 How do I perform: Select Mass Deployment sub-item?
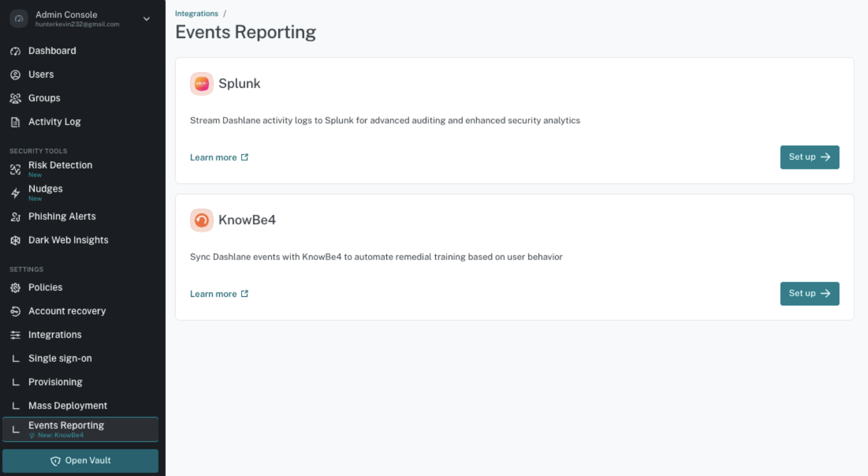[x=80, y=406]
